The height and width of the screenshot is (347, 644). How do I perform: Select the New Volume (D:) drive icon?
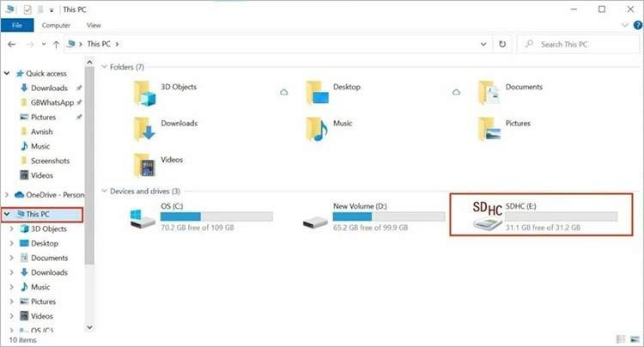pos(315,222)
